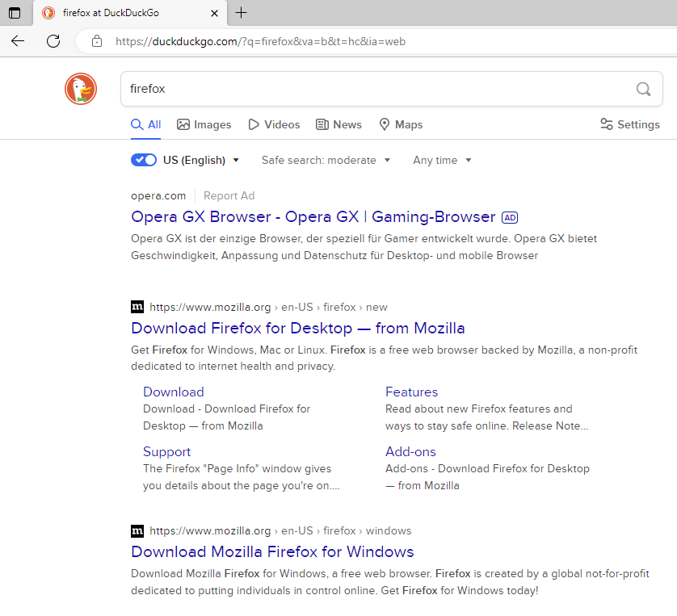View site information lock icon

click(97, 41)
